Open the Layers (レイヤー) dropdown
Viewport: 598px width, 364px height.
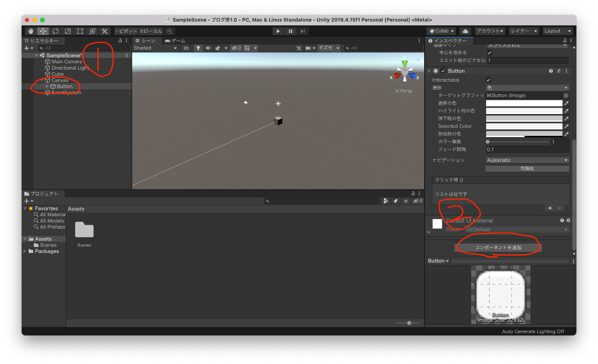click(x=524, y=31)
